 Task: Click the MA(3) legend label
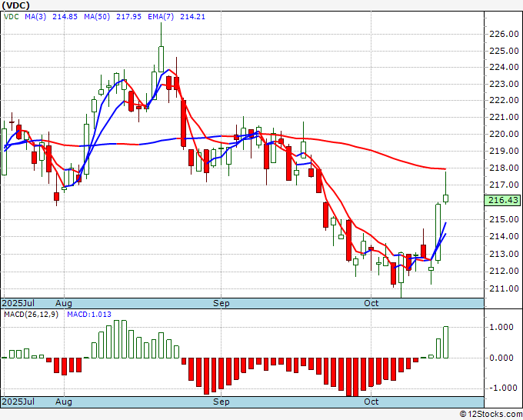(x=35, y=17)
